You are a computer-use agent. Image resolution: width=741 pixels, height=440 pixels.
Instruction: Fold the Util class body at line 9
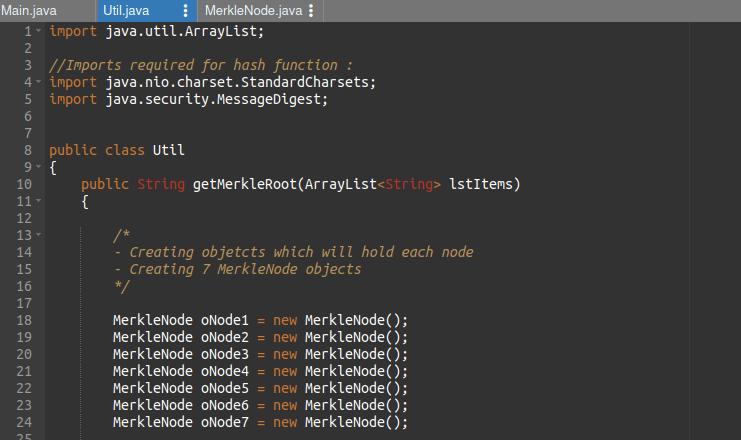40,167
